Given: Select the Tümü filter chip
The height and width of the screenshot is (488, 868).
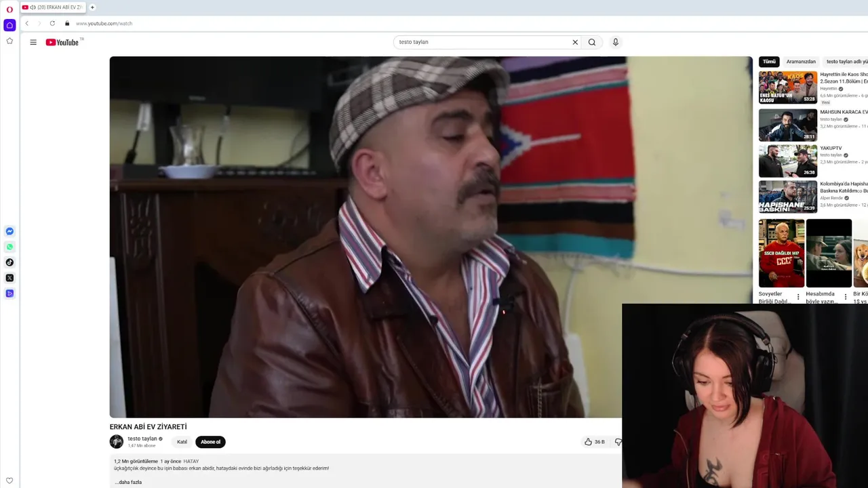Looking at the screenshot, I should (769, 62).
